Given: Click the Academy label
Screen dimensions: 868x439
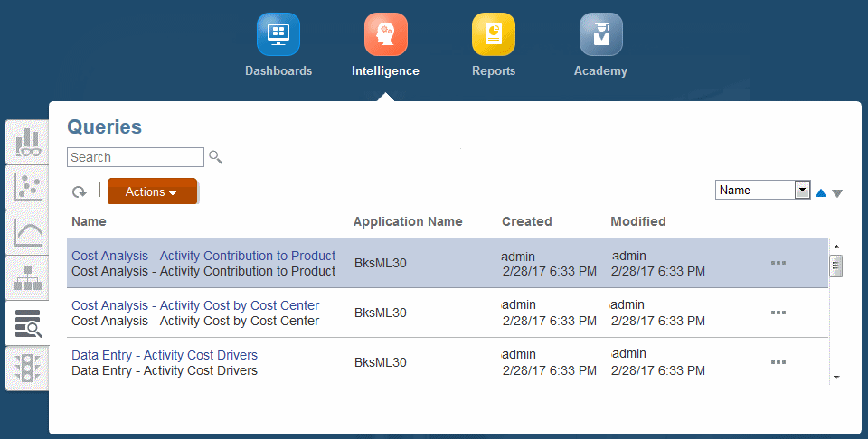Looking at the screenshot, I should [x=600, y=70].
